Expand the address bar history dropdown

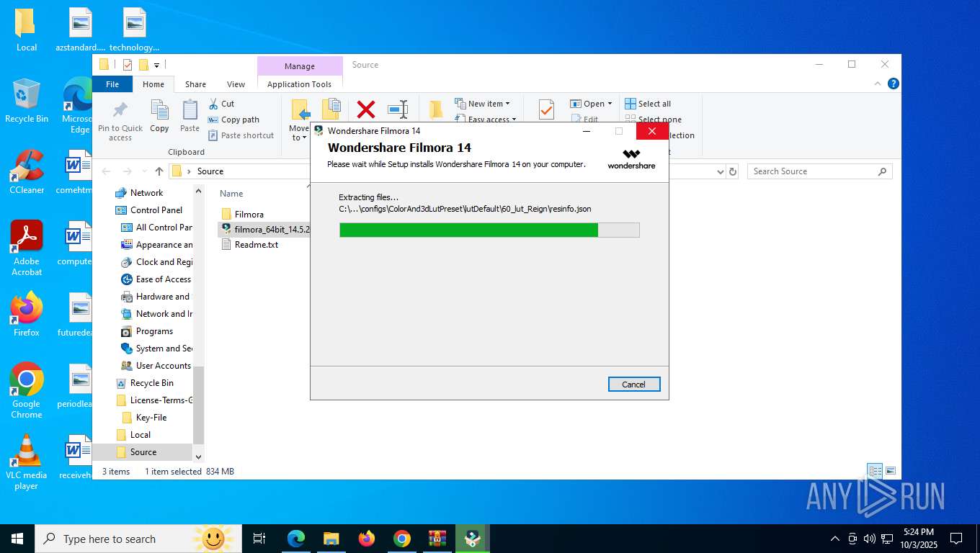coord(720,171)
